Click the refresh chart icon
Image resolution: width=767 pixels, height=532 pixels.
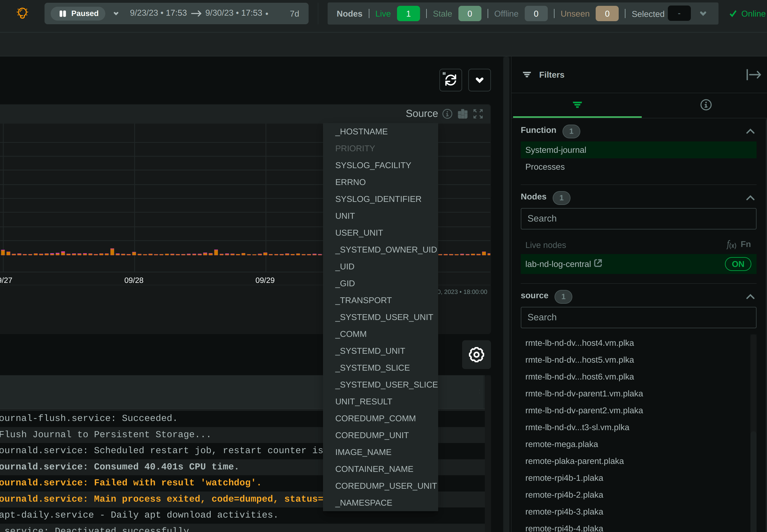point(450,80)
